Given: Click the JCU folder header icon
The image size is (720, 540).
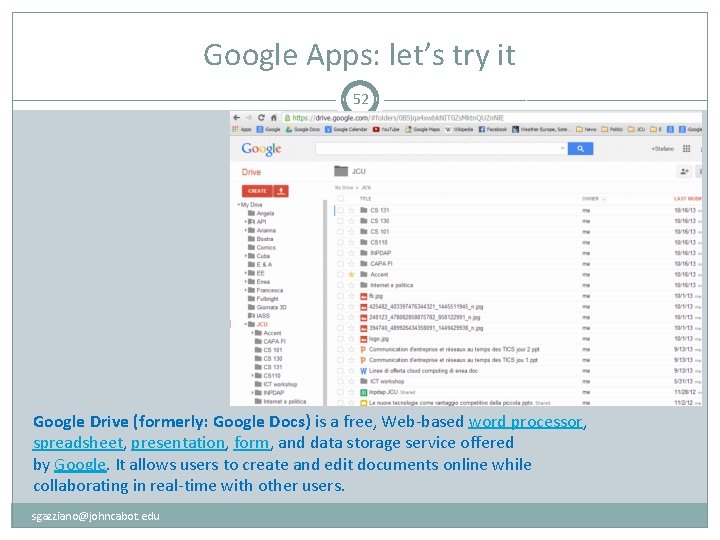Looking at the screenshot, I should pos(341,171).
